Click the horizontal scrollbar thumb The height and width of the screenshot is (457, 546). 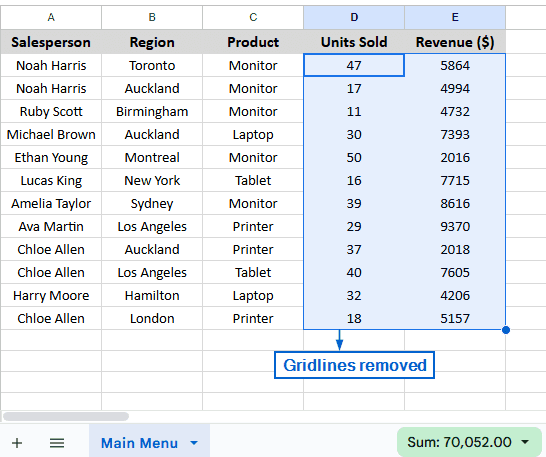click(x=66, y=416)
